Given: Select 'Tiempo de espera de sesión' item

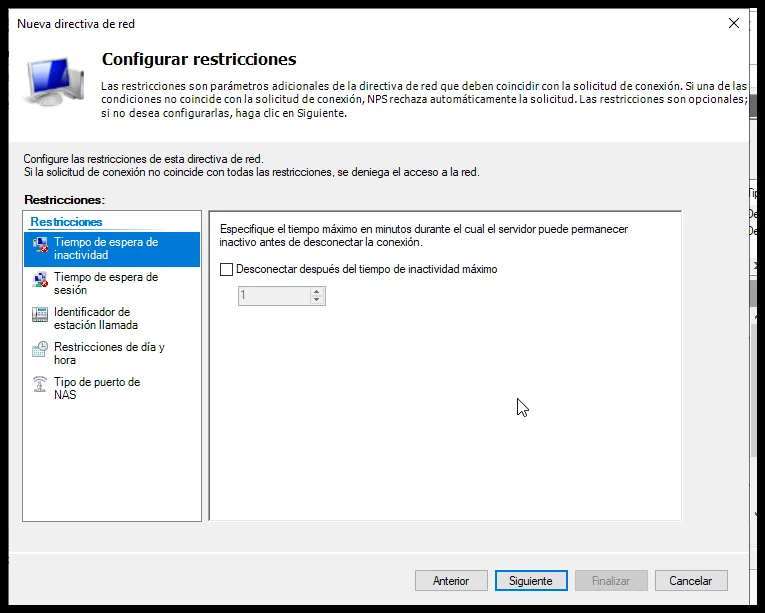Looking at the screenshot, I should point(112,284).
